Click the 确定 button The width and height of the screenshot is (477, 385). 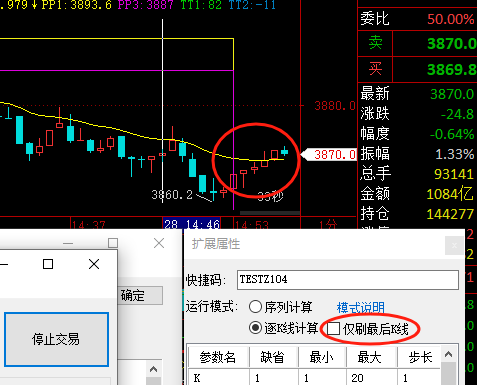pos(140,295)
